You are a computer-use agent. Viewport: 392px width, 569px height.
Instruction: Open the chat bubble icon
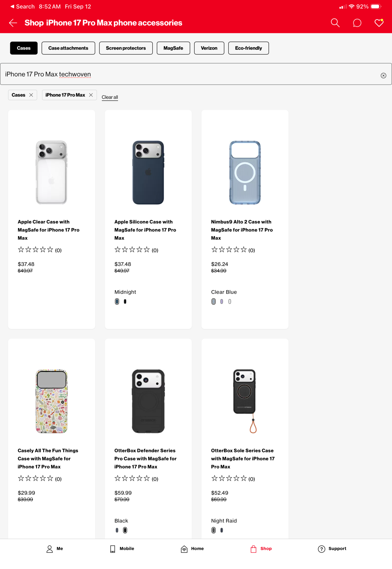pos(357,23)
